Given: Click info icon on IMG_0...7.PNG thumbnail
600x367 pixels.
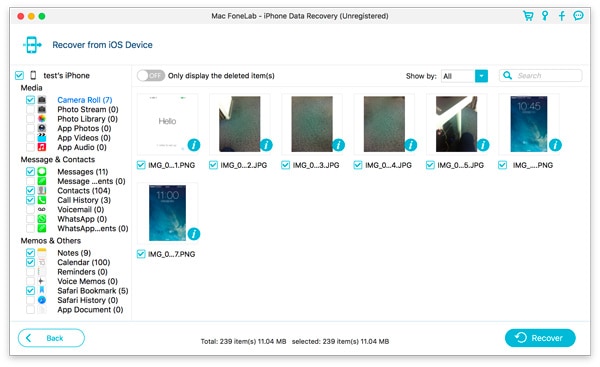Looking at the screenshot, I should [194, 234].
